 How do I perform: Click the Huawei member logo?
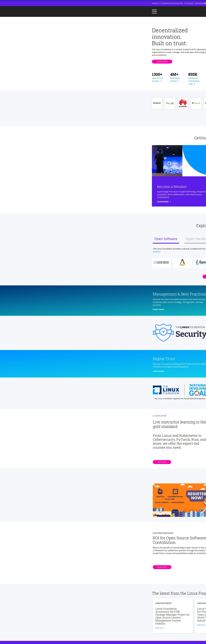coord(183,103)
